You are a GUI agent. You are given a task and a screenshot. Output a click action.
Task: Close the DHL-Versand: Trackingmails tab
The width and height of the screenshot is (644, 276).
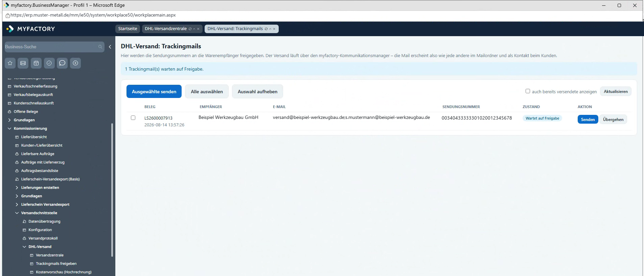[x=274, y=29]
